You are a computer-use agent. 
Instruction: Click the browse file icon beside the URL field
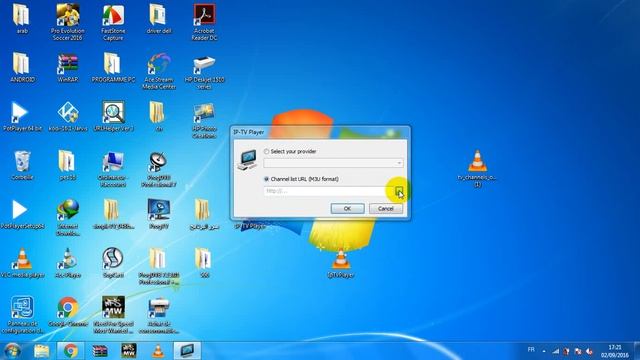tap(398, 191)
